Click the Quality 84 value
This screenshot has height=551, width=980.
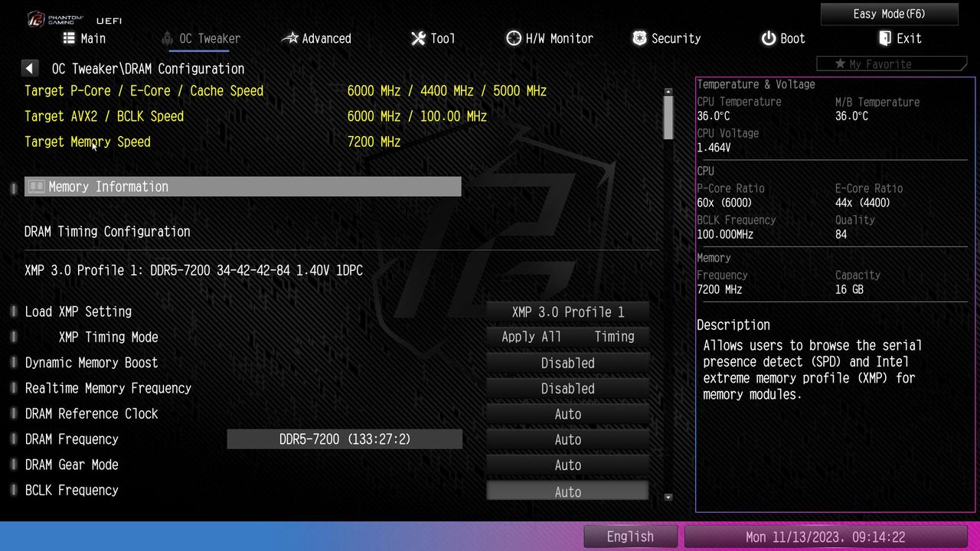pyautogui.click(x=841, y=234)
